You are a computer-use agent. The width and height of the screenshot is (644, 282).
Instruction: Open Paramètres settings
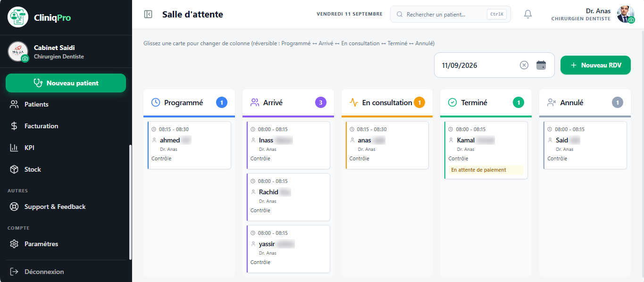(66, 244)
